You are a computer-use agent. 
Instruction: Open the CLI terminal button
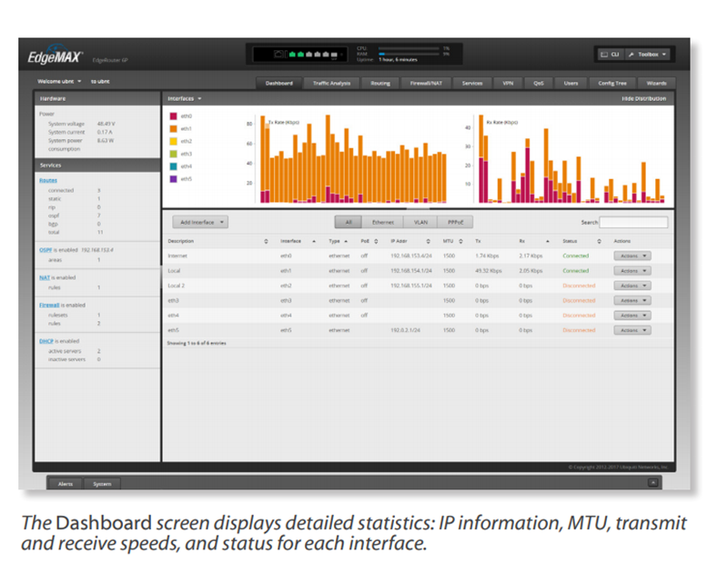(x=610, y=55)
